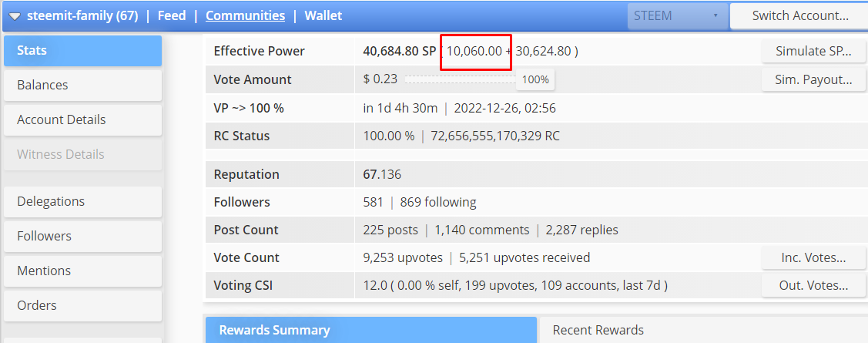
Task: Click the 9,253 upvotes count
Action: coord(403,257)
